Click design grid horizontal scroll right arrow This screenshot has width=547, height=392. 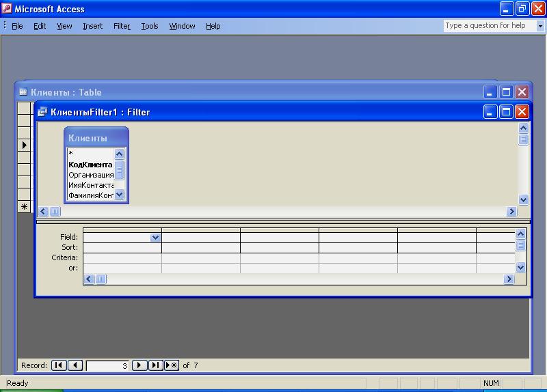[x=509, y=279]
